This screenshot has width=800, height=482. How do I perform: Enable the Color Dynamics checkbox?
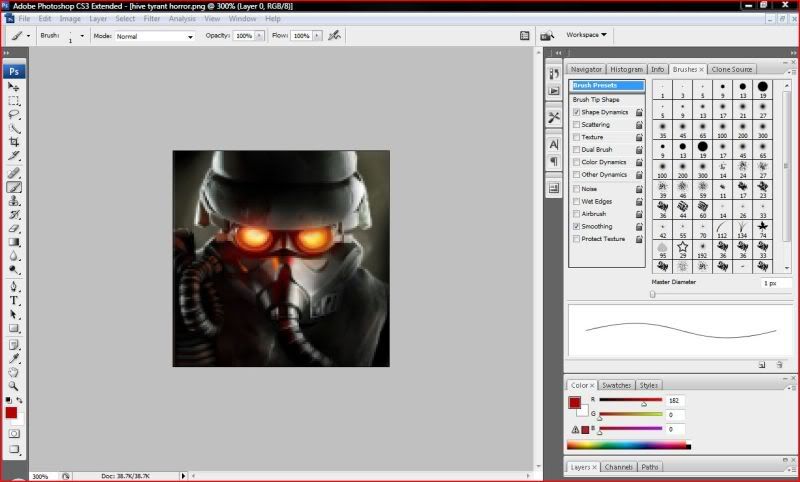[577, 162]
